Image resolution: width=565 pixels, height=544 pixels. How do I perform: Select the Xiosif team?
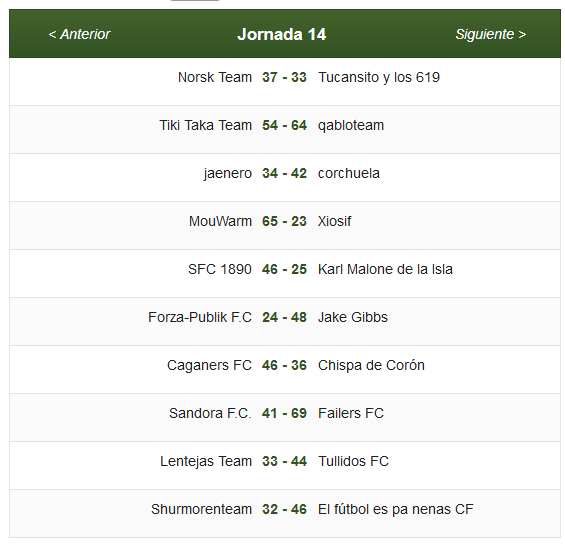tap(334, 221)
